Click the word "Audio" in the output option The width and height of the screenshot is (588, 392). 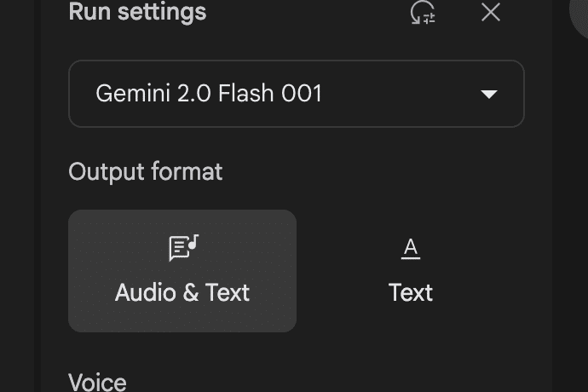click(x=145, y=293)
